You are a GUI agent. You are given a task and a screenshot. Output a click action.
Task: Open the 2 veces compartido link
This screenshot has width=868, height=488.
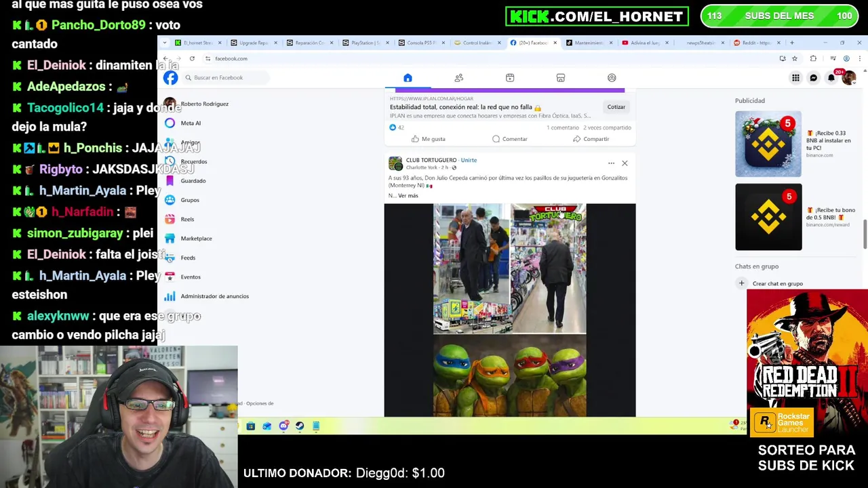coord(608,127)
